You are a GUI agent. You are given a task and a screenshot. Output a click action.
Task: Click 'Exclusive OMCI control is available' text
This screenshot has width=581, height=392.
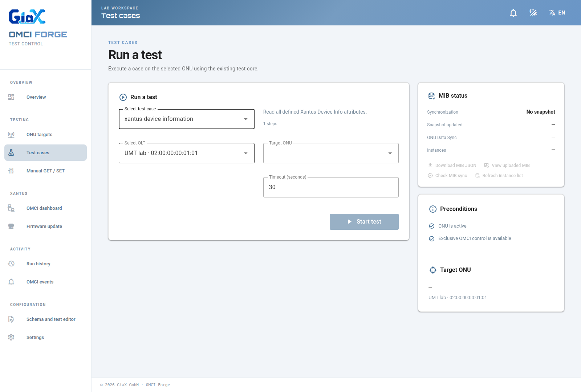[475, 238]
